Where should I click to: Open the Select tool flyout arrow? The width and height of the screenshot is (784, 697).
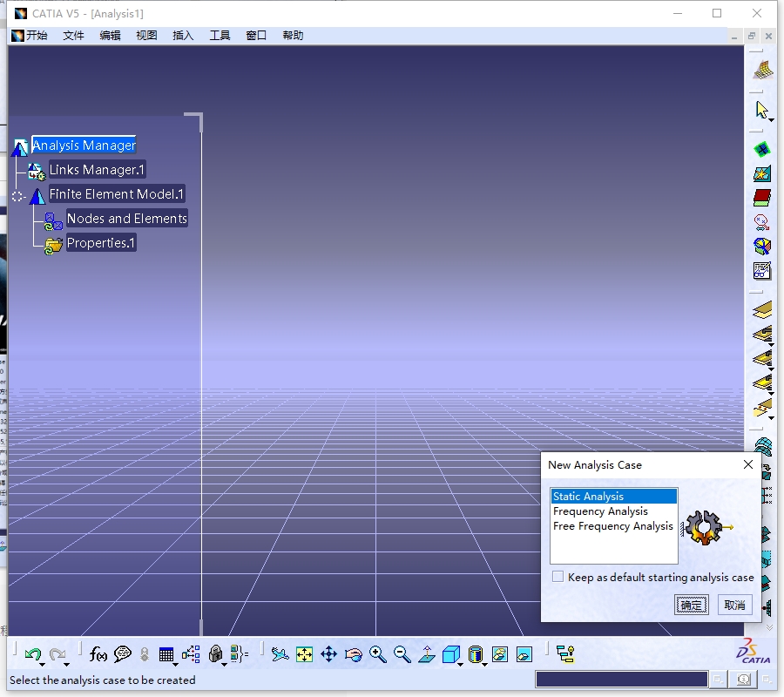pyautogui.click(x=772, y=120)
